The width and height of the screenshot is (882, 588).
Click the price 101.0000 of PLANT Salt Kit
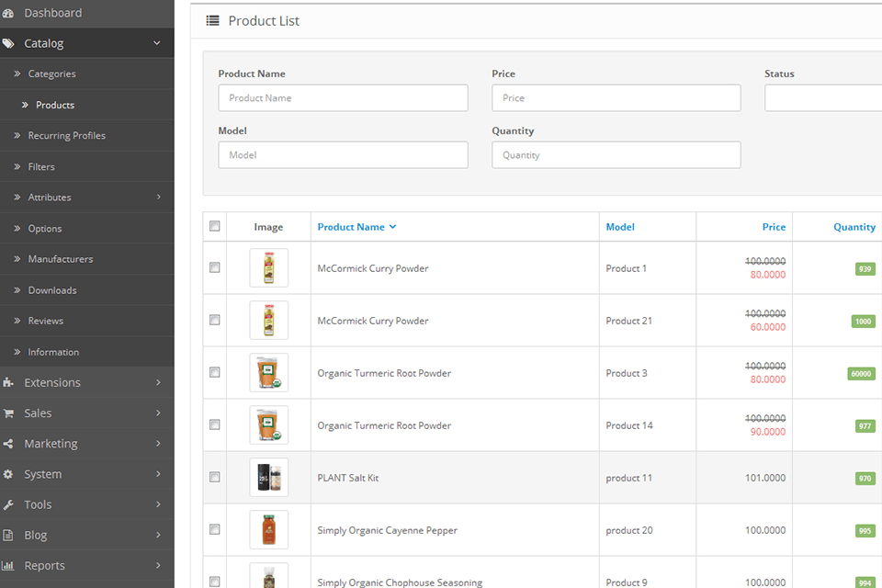click(x=765, y=478)
